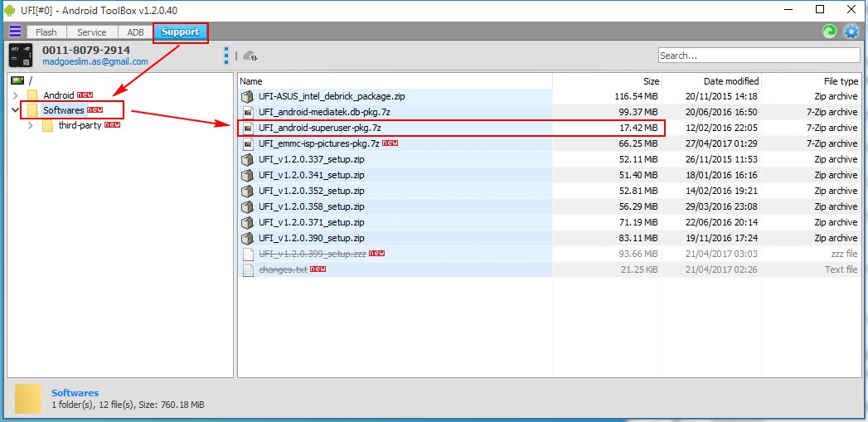The image size is (868, 422).
Task: Click the Android folder icon
Action: click(x=32, y=95)
